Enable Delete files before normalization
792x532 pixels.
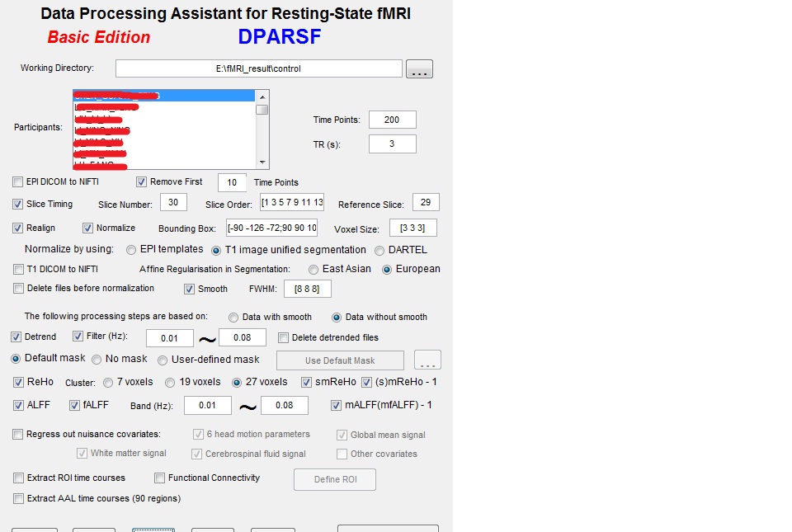(19, 288)
